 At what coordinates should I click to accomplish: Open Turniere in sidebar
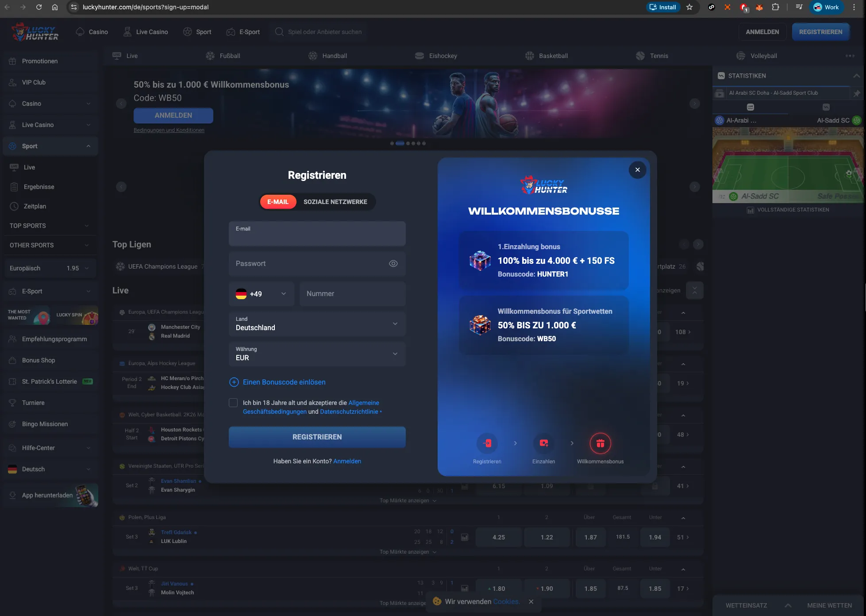click(x=50, y=403)
